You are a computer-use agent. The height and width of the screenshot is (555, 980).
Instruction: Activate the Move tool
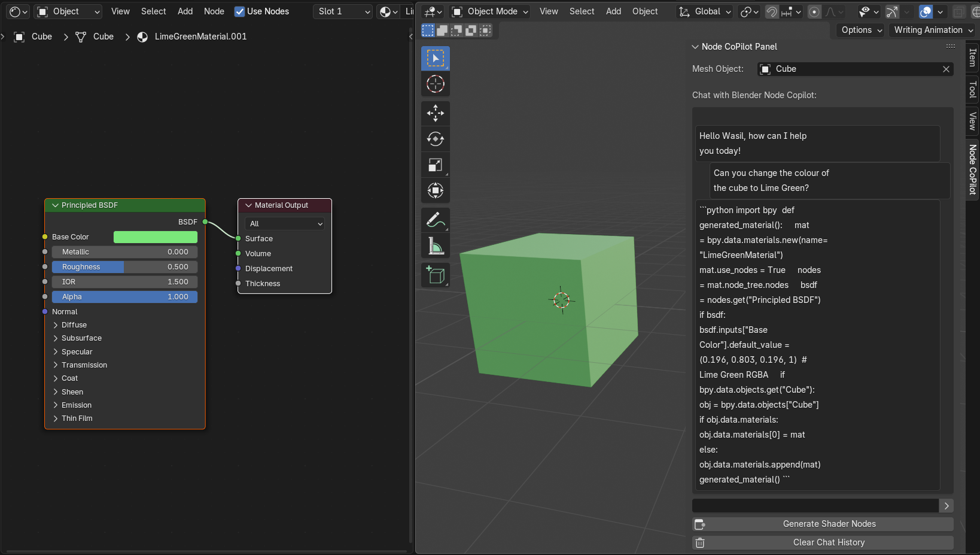435,113
